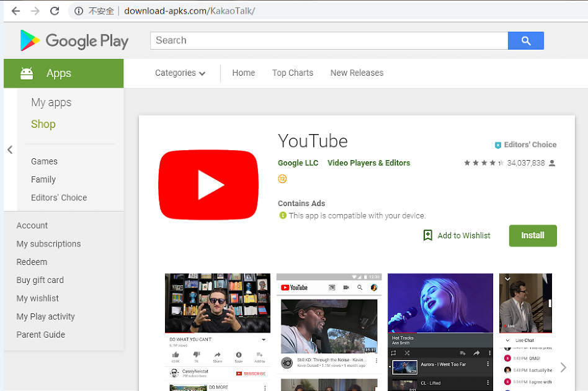
Task: Reload the page with refresh icon
Action: 55,11
